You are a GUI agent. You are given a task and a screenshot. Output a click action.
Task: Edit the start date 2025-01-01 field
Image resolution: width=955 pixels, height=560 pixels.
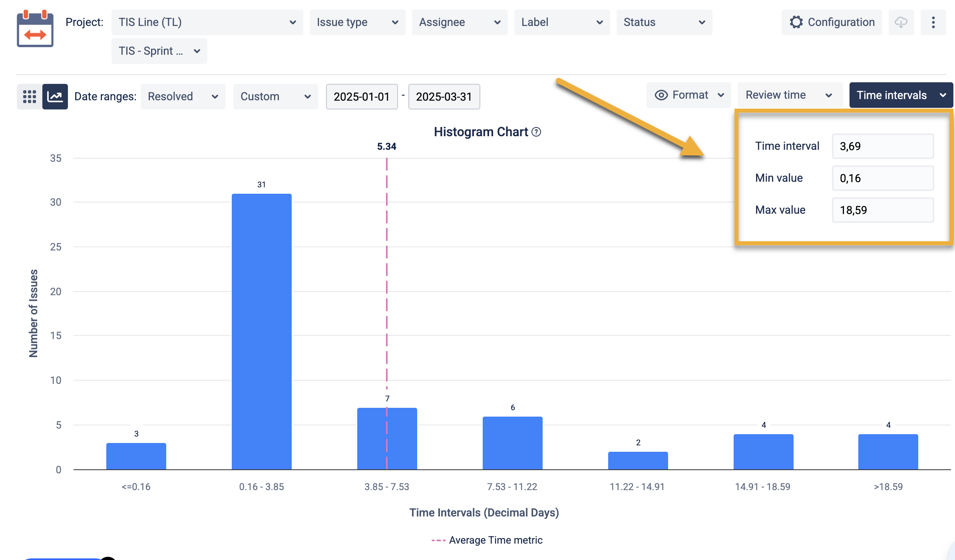pos(362,97)
